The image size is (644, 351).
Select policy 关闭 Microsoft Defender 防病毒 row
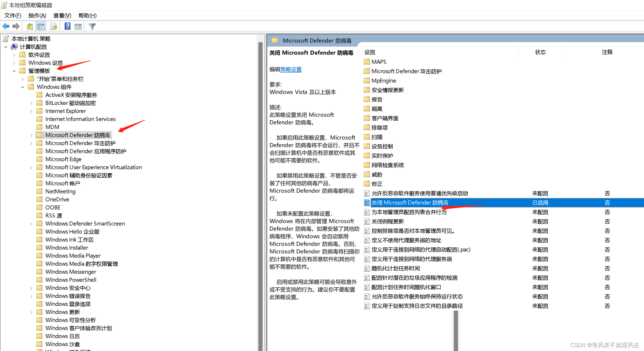click(x=503, y=203)
